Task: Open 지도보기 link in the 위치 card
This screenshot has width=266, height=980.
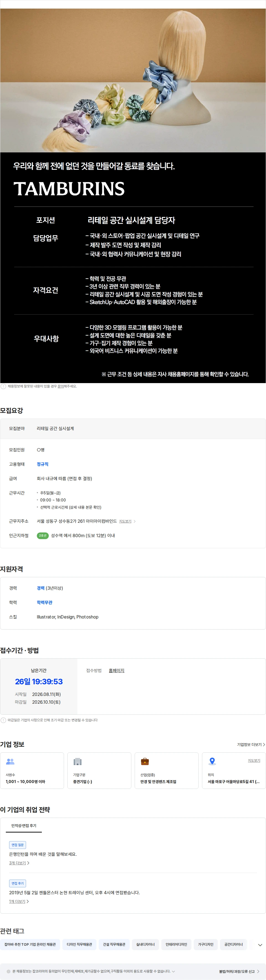Action: tap(254, 760)
